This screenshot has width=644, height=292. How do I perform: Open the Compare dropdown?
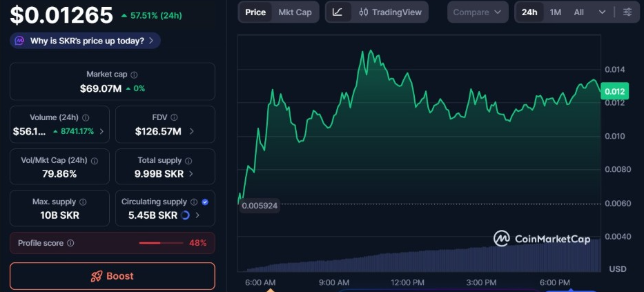[477, 12]
